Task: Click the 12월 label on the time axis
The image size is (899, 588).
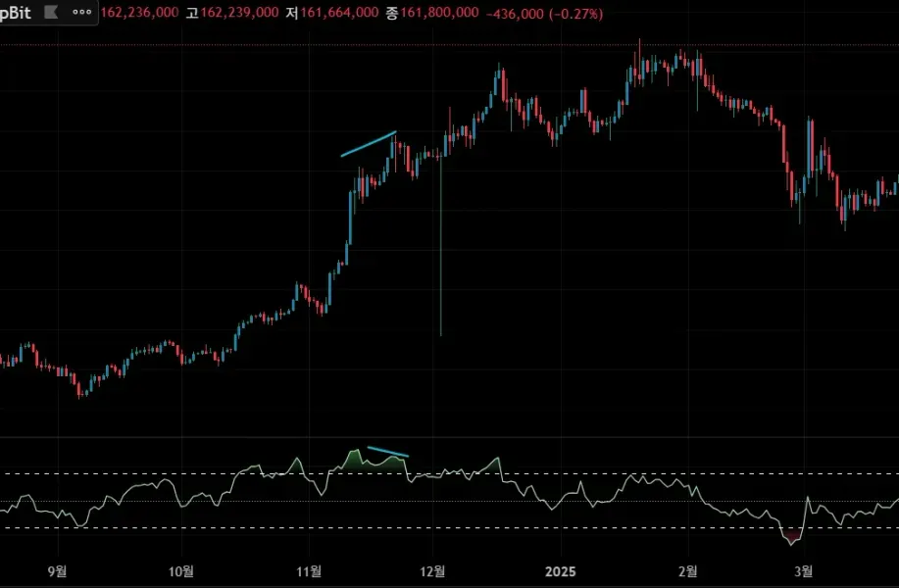Action: (x=433, y=571)
